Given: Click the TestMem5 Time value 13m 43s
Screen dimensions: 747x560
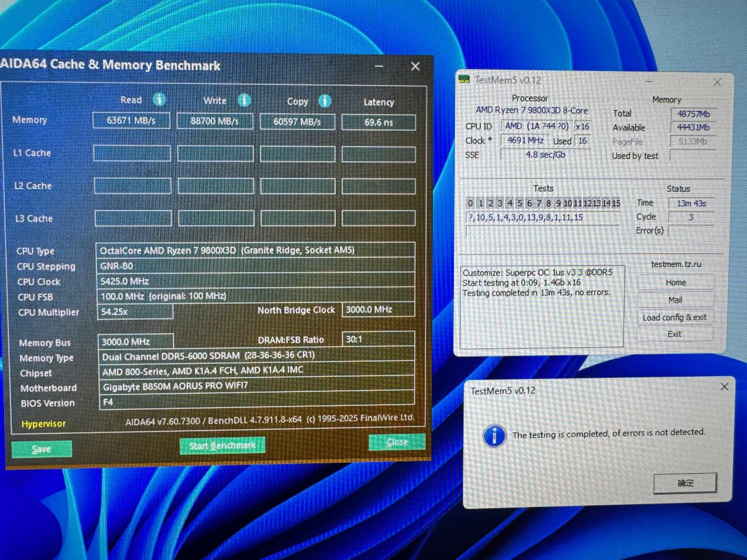Looking at the screenshot, I should coord(691,204).
